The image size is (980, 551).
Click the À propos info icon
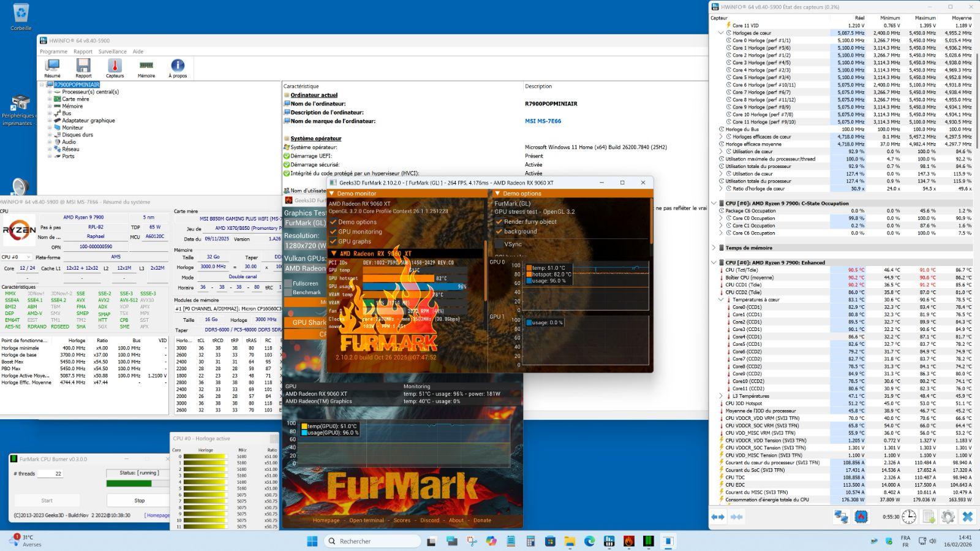178,66
